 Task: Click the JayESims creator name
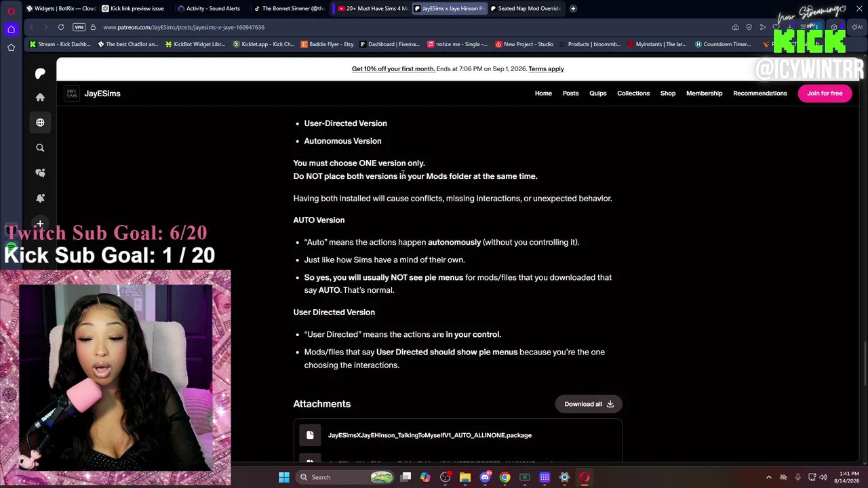click(102, 94)
